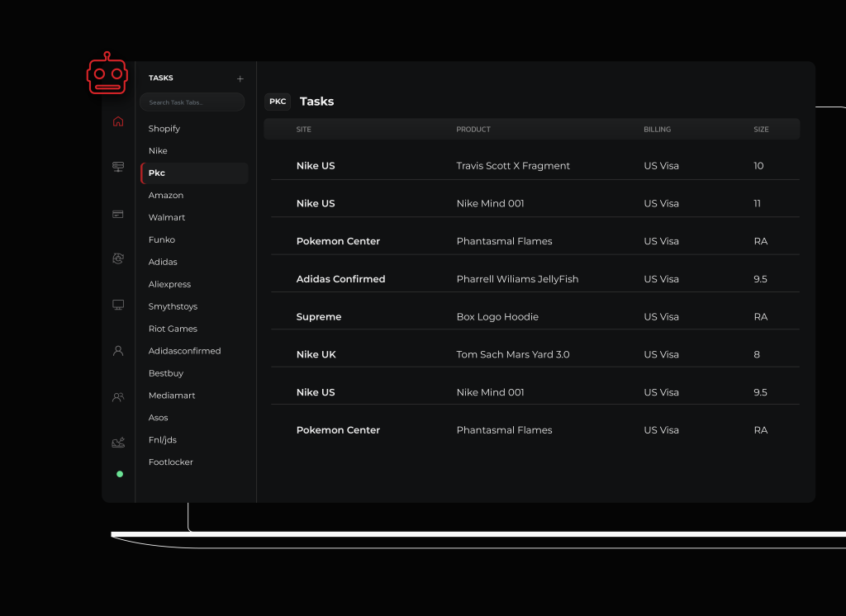The width and height of the screenshot is (846, 616).
Task: Click the sneaker icon in the sidebar
Action: pos(118,443)
